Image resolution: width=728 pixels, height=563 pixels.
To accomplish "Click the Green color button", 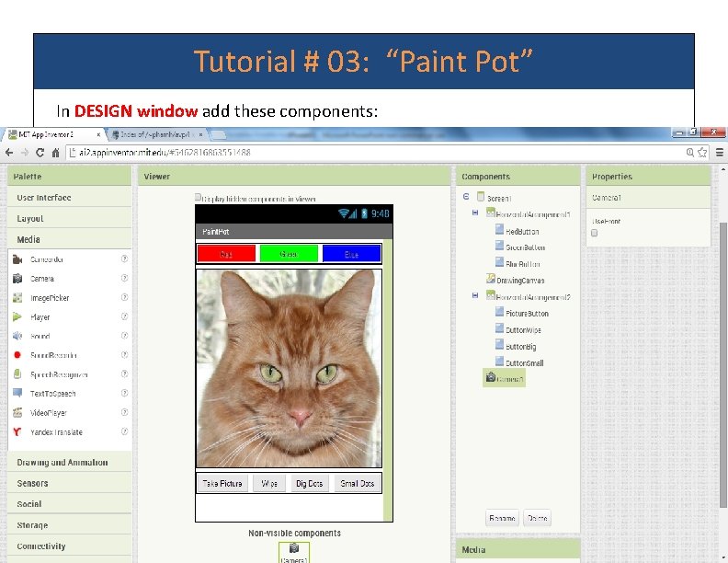I will (x=289, y=254).
